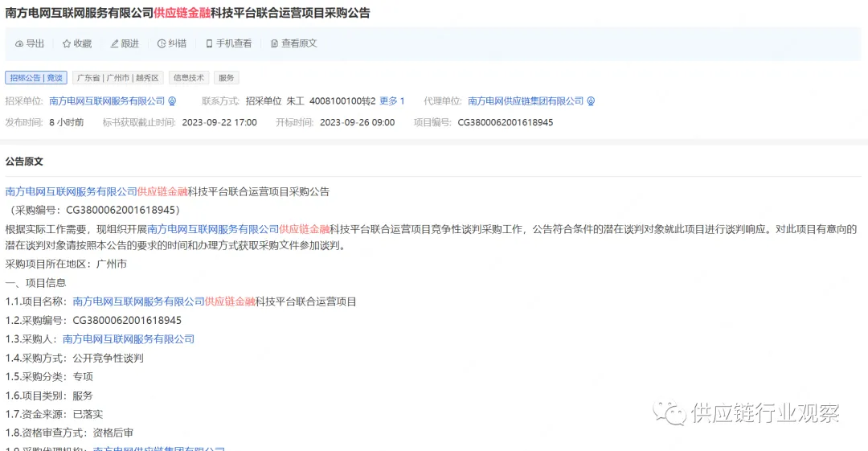
Task: Click the 跟进 pencil icon
Action: 115,43
